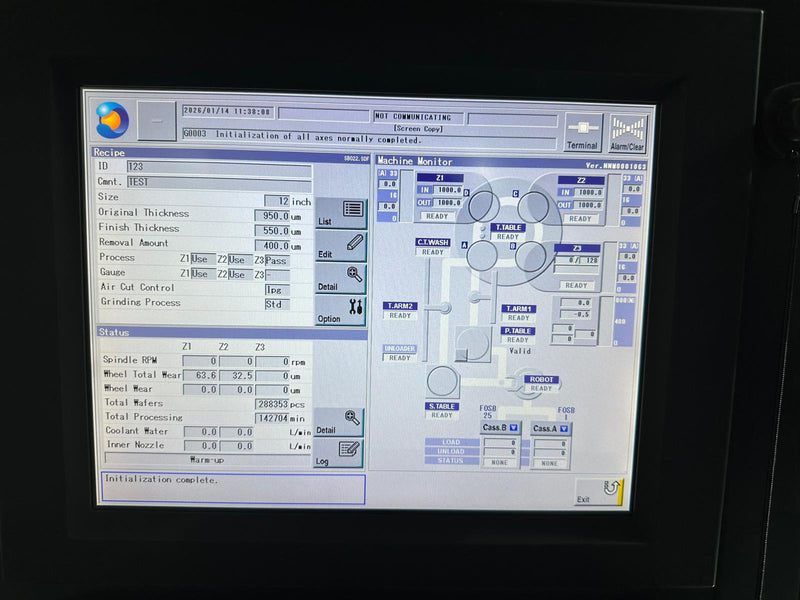This screenshot has height=600, width=800.
Task: Click the Z1 IN value 1000.0
Action: [x=448, y=190]
